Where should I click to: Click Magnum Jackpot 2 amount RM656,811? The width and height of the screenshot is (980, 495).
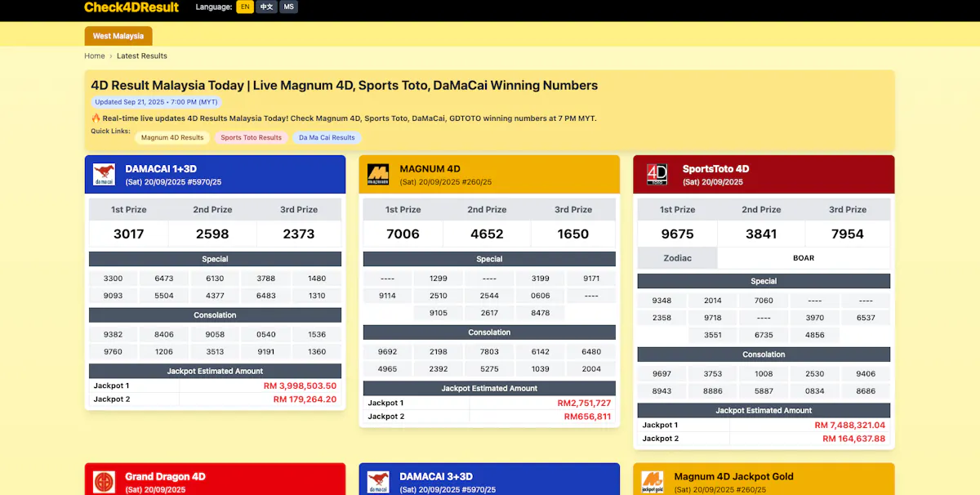[x=587, y=417]
